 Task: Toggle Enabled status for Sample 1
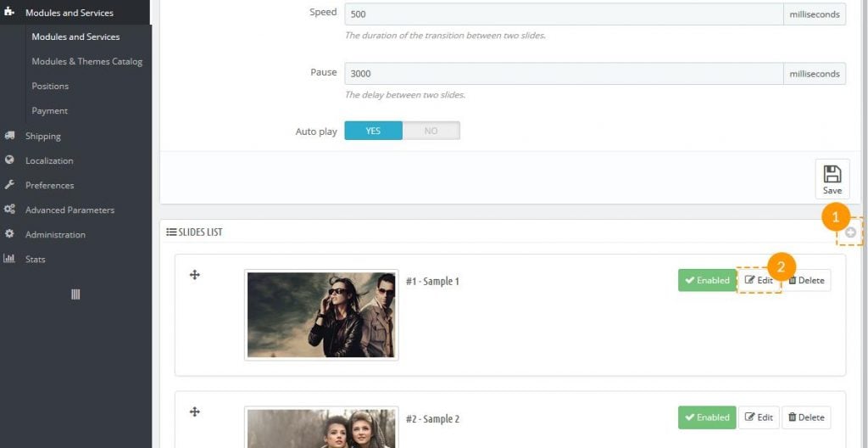[707, 280]
